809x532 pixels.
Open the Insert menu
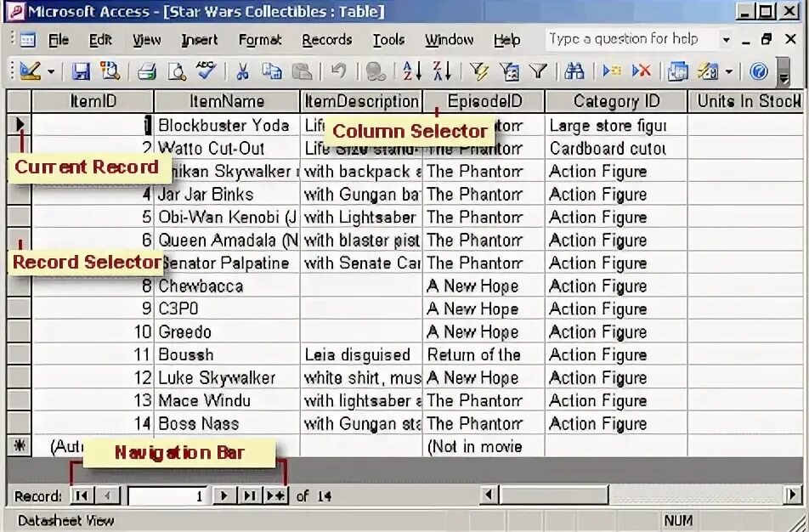click(x=199, y=40)
